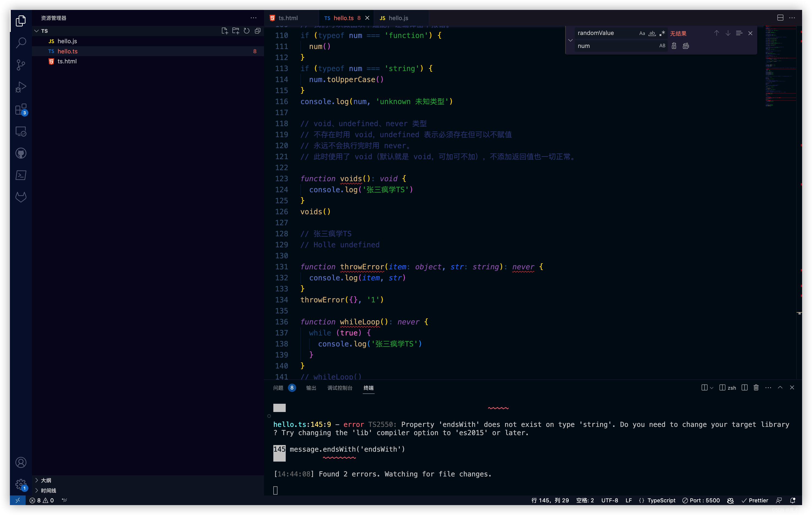The width and height of the screenshot is (812, 515).
Task: Change LF end of line sequence
Action: pyautogui.click(x=628, y=500)
